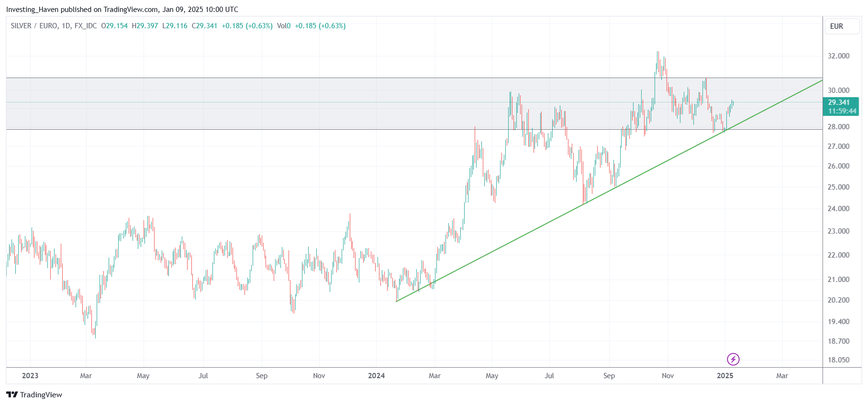Click the 1D interval label in legend
The width and height of the screenshot is (868, 405).
coord(66,26)
